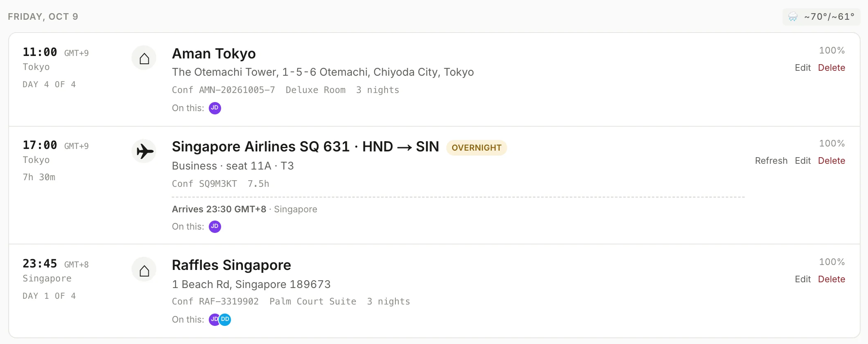Click the Aman Tokyo lodging house icon
This screenshot has width=868, height=344.
(144, 58)
